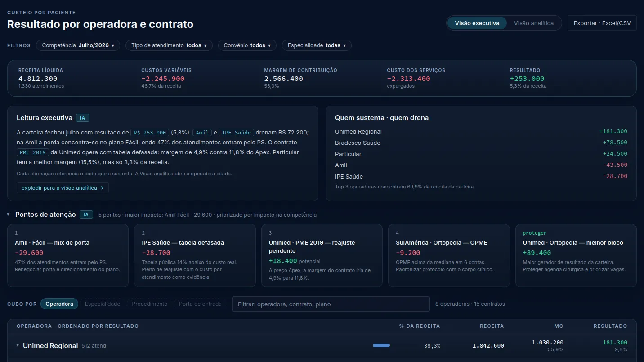644x362 pixels.
Task: Click Particular in Quem sustenta list
Action: 348,154
